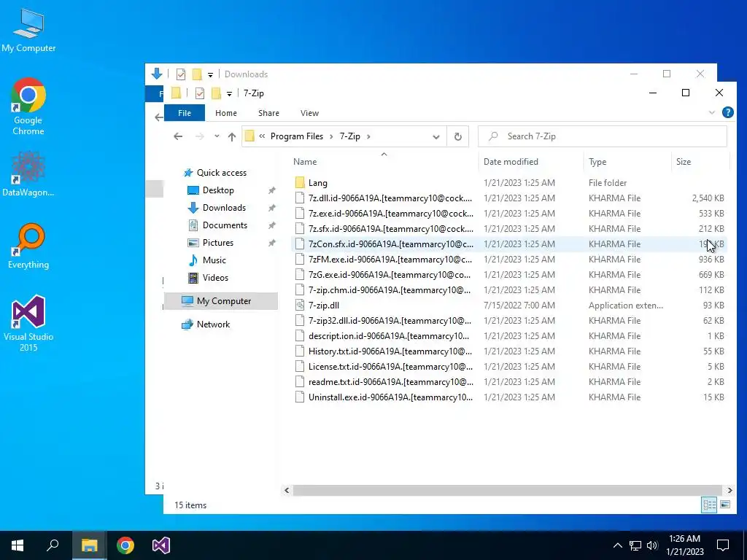
Task: Select the 7z.exe.id-9066A19A encrypted file
Action: coord(508,214)
